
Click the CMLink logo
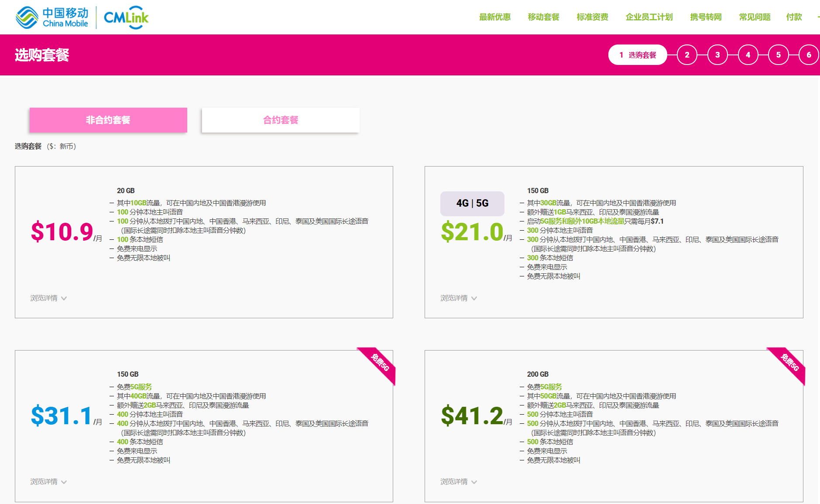pyautogui.click(x=126, y=17)
